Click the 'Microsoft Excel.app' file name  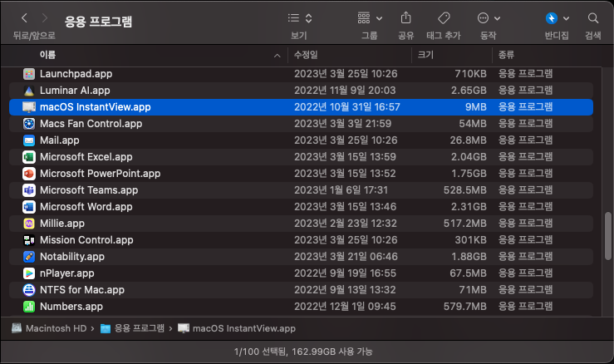click(86, 157)
